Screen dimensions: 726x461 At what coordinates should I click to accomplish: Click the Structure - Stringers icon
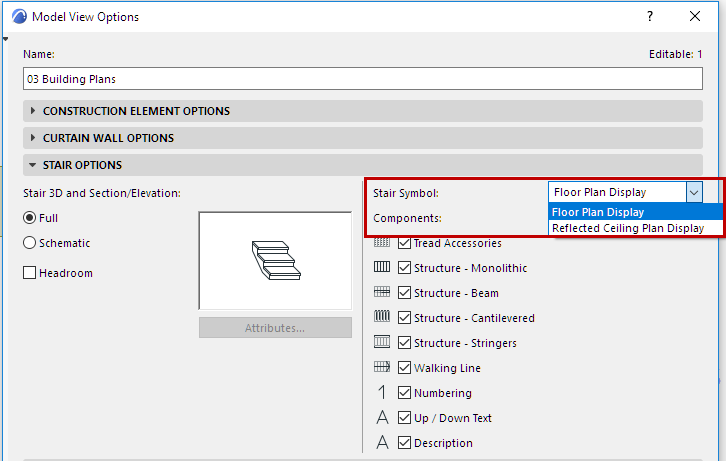click(382, 343)
